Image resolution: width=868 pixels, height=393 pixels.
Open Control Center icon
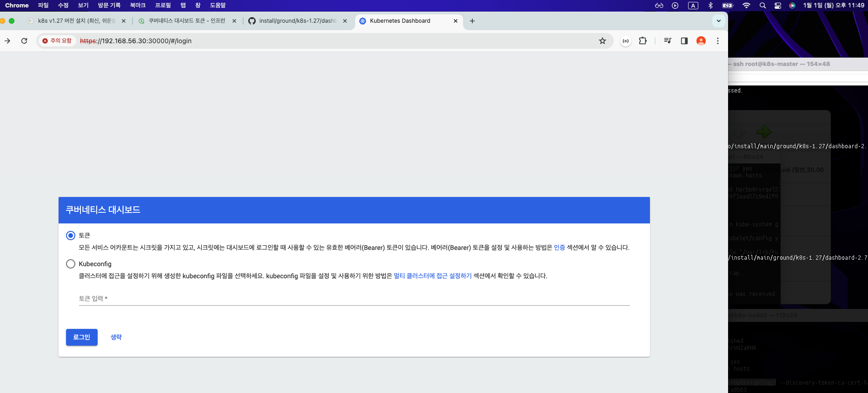coord(778,6)
